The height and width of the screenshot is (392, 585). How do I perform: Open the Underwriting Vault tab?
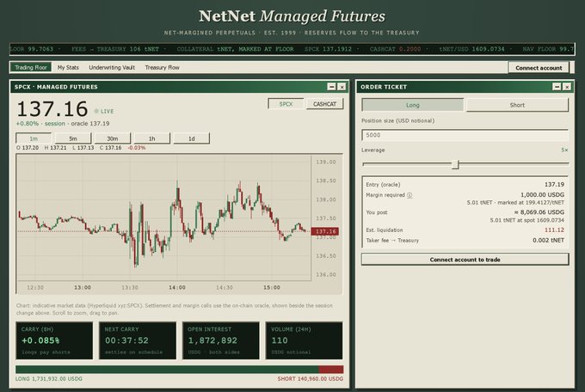click(112, 68)
